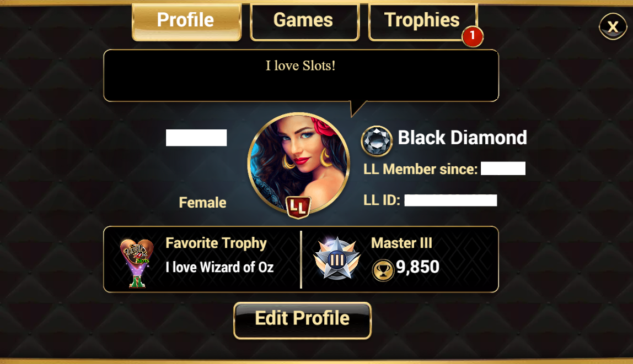Click the Black Diamond gem icon
This screenshot has width=633, height=364.
tap(376, 140)
